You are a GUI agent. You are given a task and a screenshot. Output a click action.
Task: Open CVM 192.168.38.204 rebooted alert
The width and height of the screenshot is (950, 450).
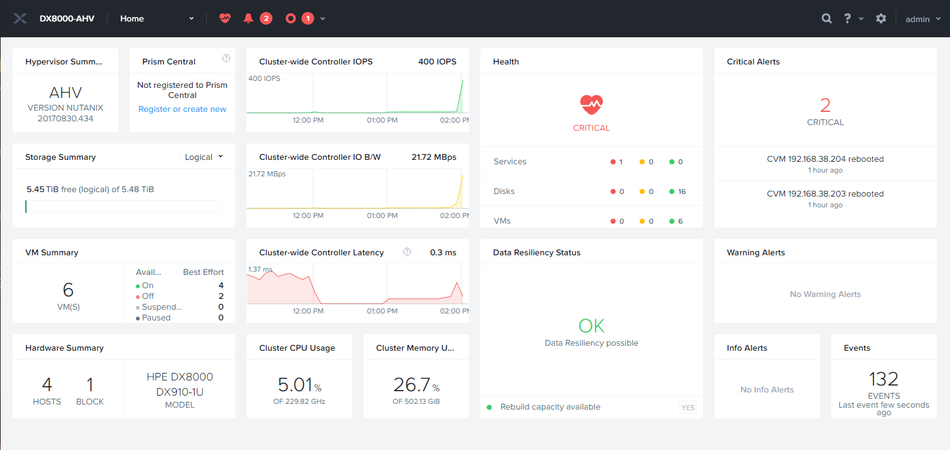825,164
